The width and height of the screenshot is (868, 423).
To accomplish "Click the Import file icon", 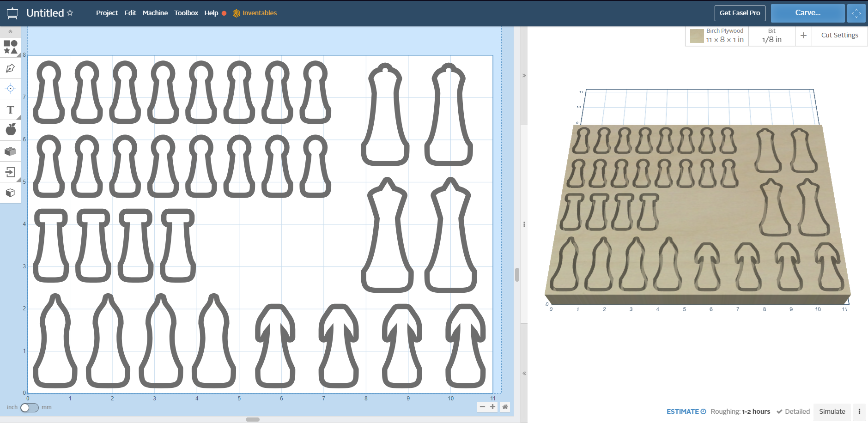I will (x=10, y=172).
